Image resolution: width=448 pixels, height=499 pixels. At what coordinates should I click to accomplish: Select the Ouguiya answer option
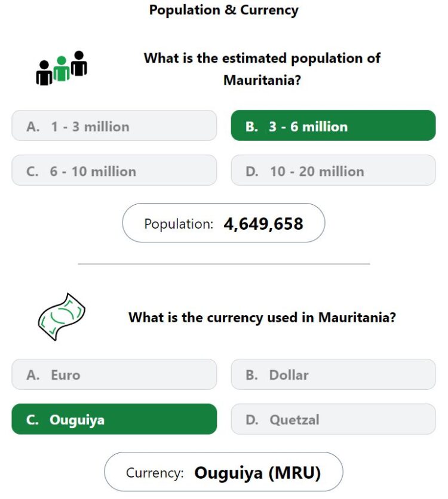[114, 419]
